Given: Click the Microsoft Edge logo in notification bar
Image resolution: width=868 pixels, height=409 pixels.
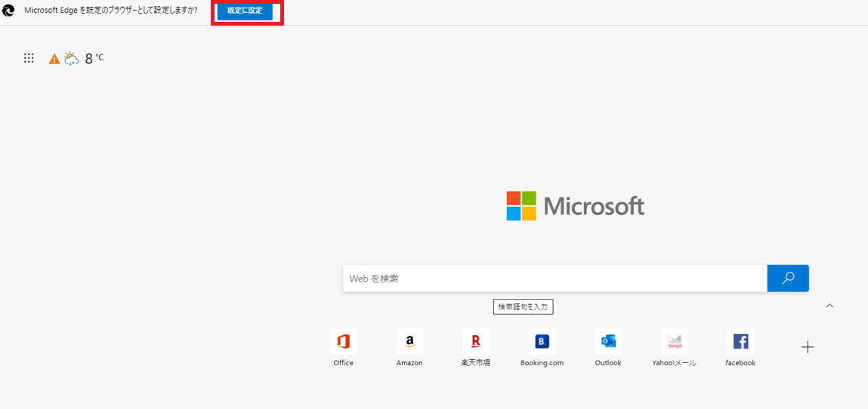Looking at the screenshot, I should coord(9,11).
